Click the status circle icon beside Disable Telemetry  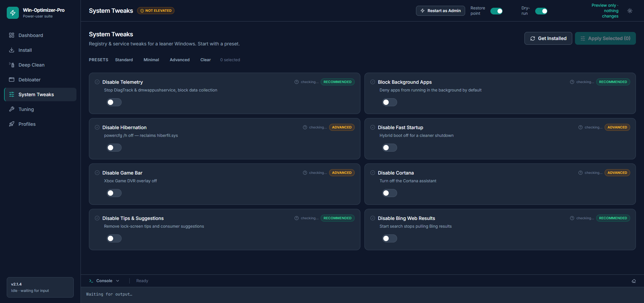tap(97, 82)
